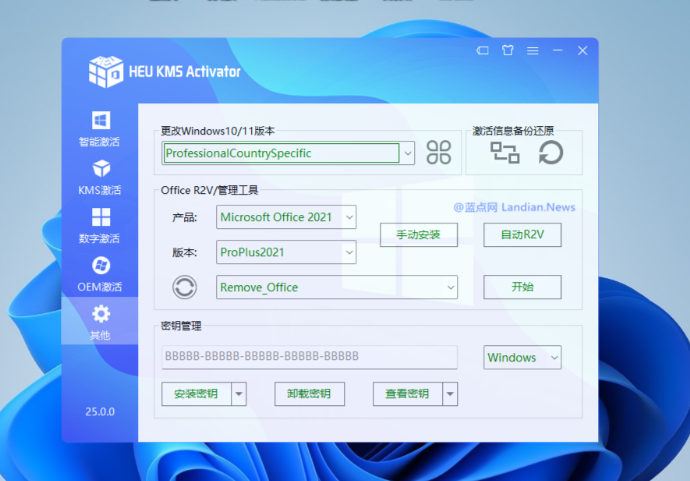Open the arrow beside 查看密钥 button
Viewport: 690px width, 481px height.
[450, 394]
